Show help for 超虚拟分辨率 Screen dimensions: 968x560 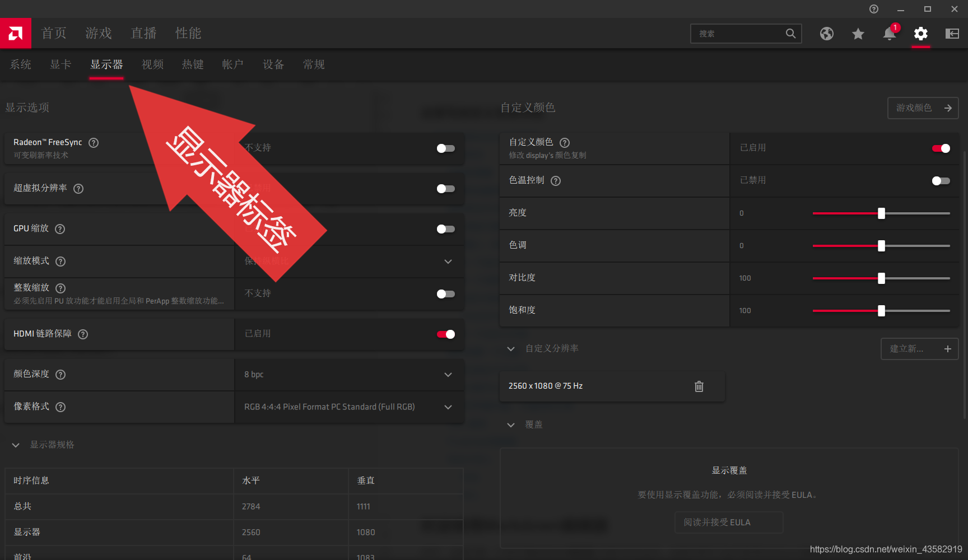[x=78, y=189]
